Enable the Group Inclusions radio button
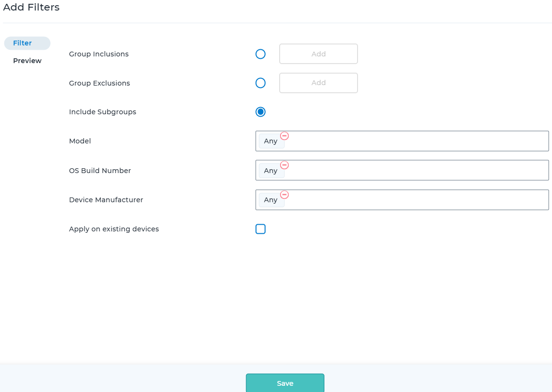The height and width of the screenshot is (392, 552). click(x=260, y=54)
